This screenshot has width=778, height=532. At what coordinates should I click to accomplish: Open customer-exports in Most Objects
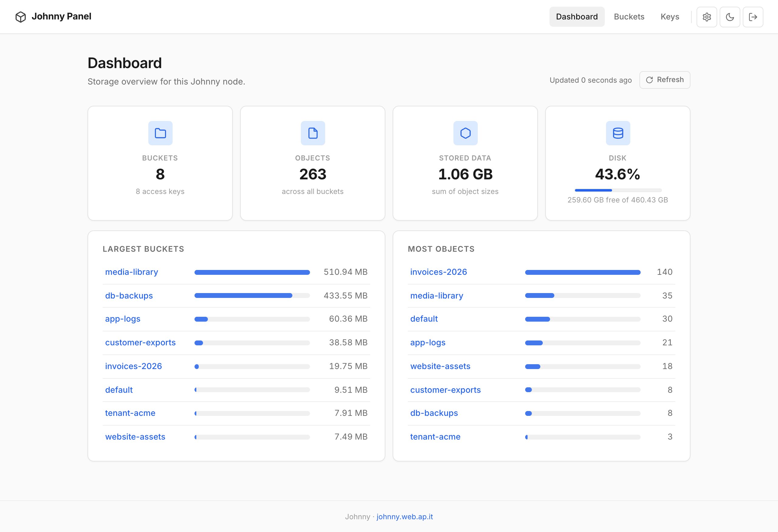click(x=445, y=390)
